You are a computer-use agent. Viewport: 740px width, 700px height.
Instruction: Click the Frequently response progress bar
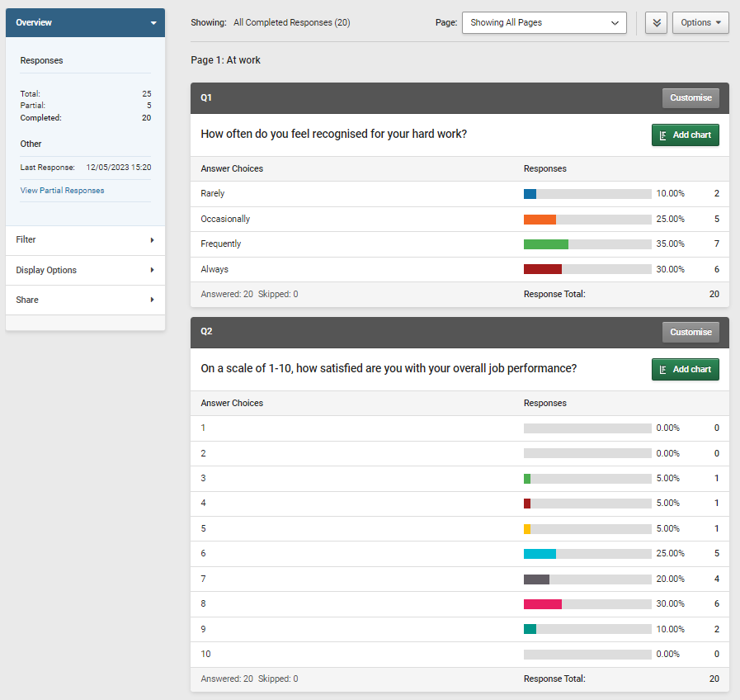[587, 244]
